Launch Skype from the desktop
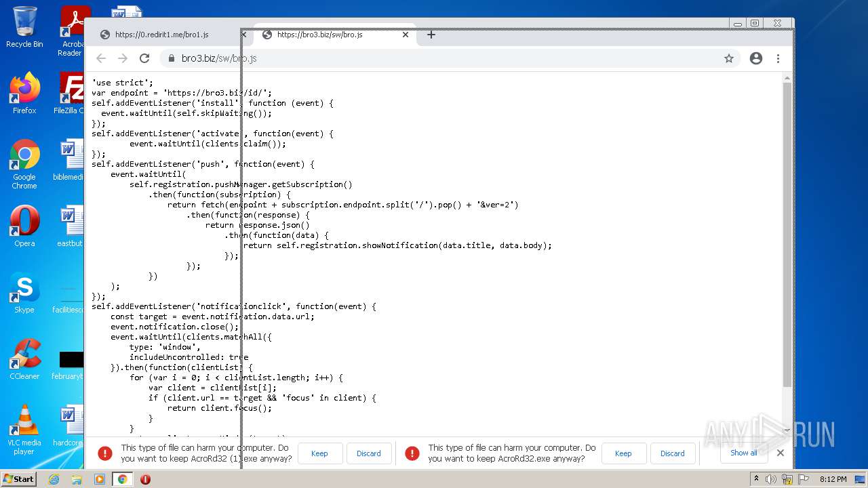868x488 pixels. coord(24,293)
